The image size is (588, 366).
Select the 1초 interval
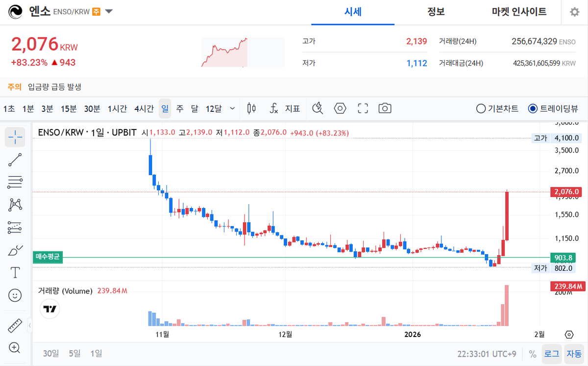point(9,108)
